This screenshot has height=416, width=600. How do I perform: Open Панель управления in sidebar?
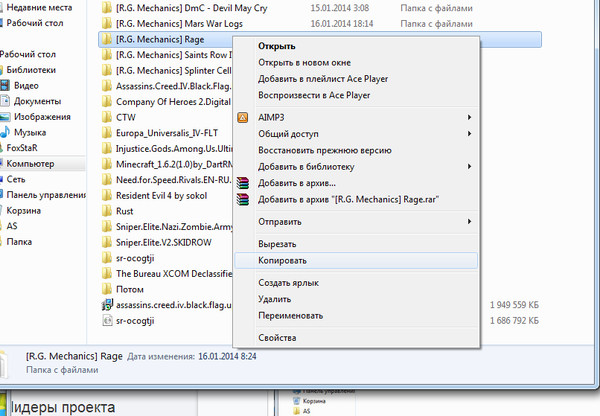[x=46, y=195]
